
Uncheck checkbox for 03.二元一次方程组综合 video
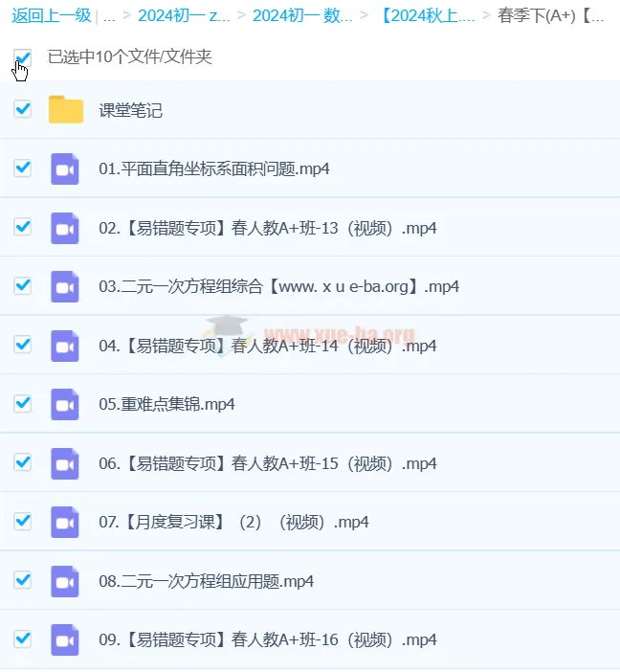coord(22,285)
